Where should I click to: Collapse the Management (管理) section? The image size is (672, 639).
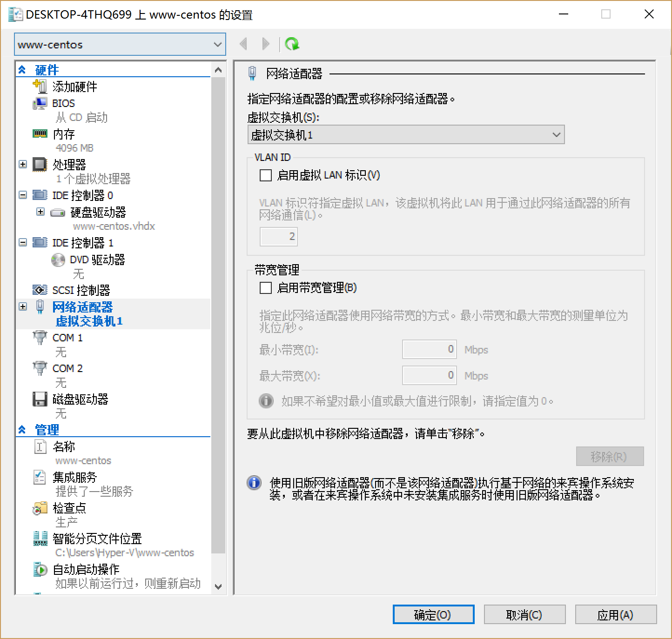[x=22, y=430]
